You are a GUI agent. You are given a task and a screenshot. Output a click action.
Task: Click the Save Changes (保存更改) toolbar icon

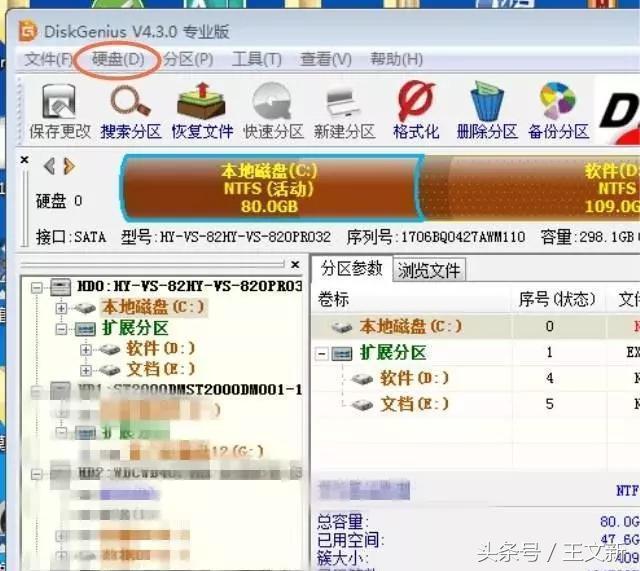[x=59, y=110]
